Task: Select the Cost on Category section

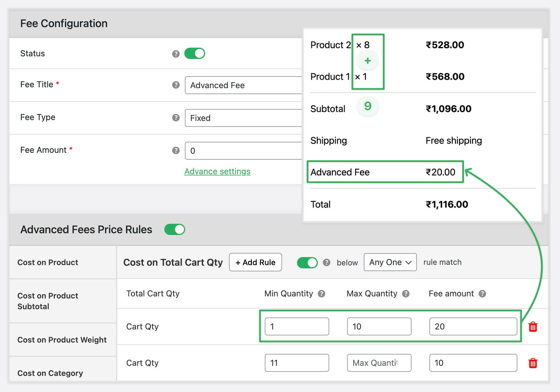Action: pyautogui.click(x=50, y=373)
